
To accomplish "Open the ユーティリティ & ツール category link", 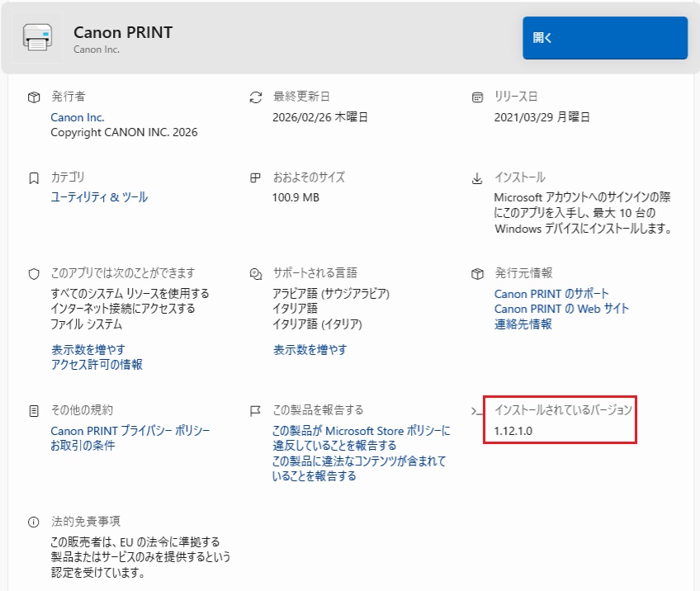I will (99, 196).
